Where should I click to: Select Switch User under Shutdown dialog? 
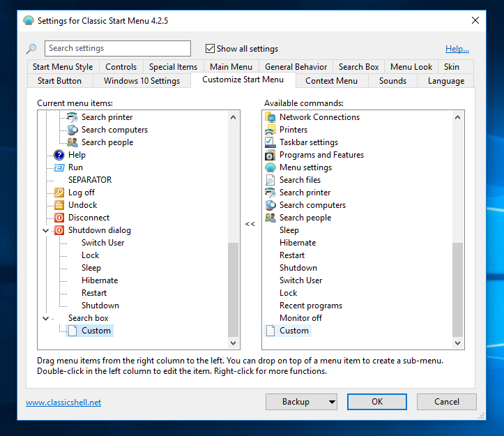pyautogui.click(x=103, y=243)
